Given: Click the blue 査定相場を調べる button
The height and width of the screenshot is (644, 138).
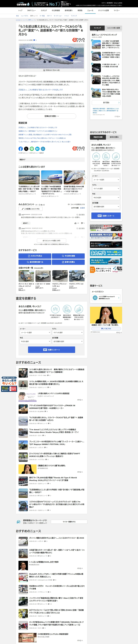Looking at the screenshot, I should [35, 262].
